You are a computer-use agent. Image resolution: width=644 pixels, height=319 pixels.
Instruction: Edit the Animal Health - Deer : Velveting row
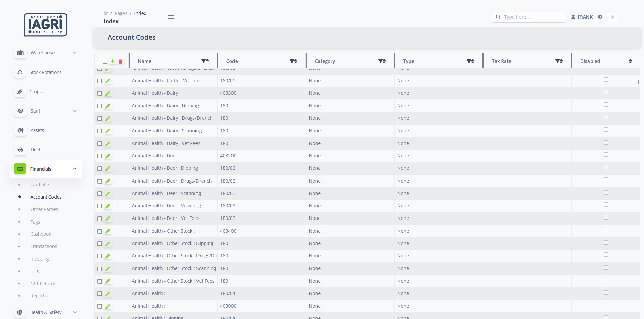coord(108,206)
